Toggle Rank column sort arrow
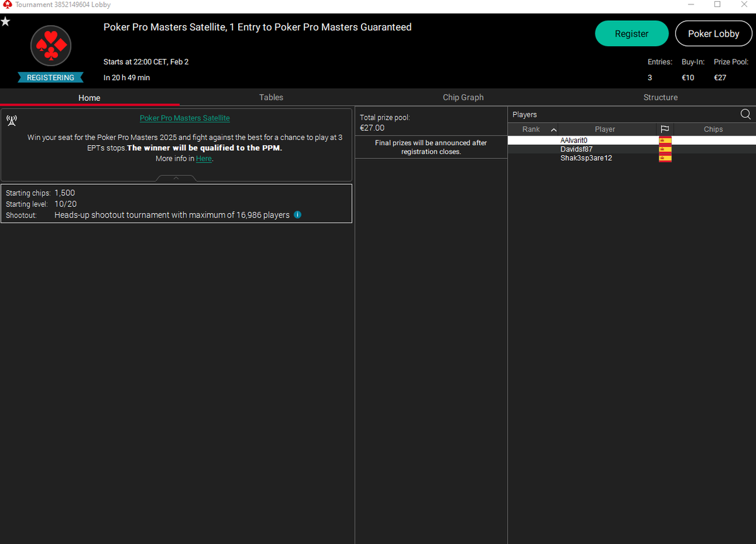The height and width of the screenshot is (544, 756). pyautogui.click(x=554, y=129)
